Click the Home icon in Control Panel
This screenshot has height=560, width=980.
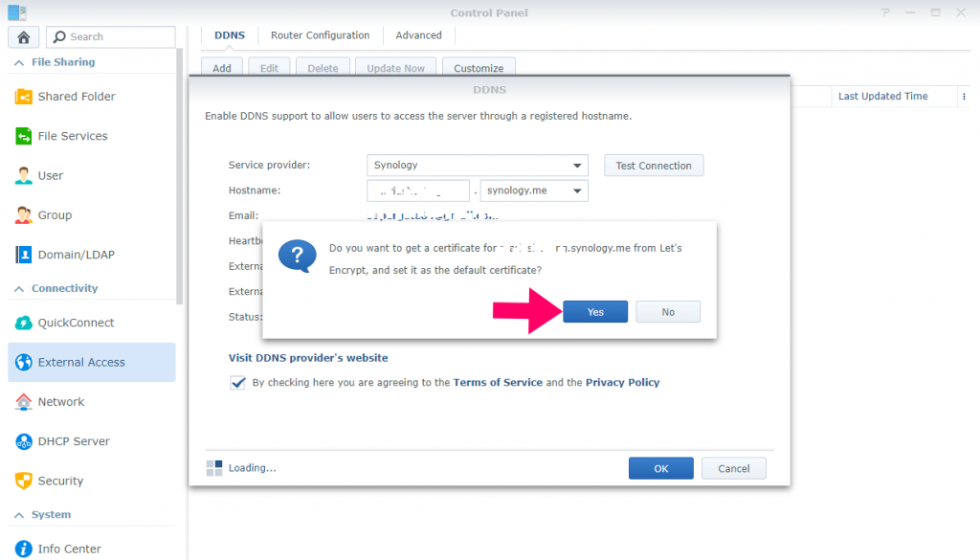22,37
